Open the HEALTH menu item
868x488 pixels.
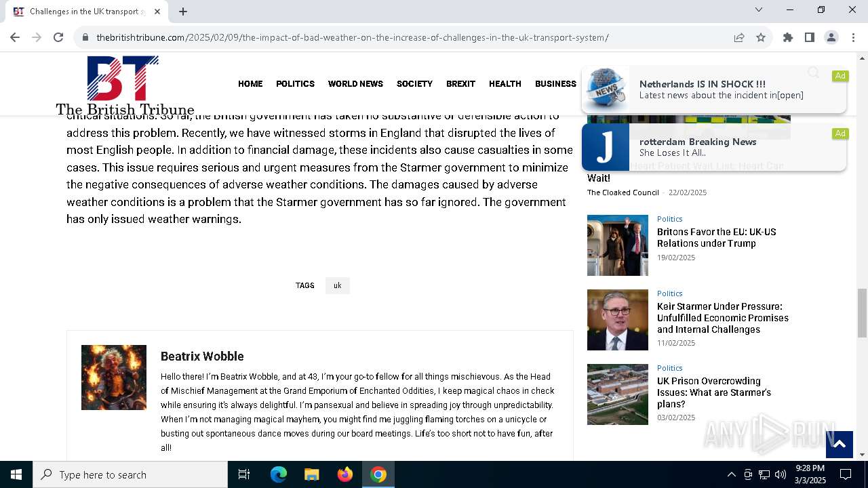(505, 84)
